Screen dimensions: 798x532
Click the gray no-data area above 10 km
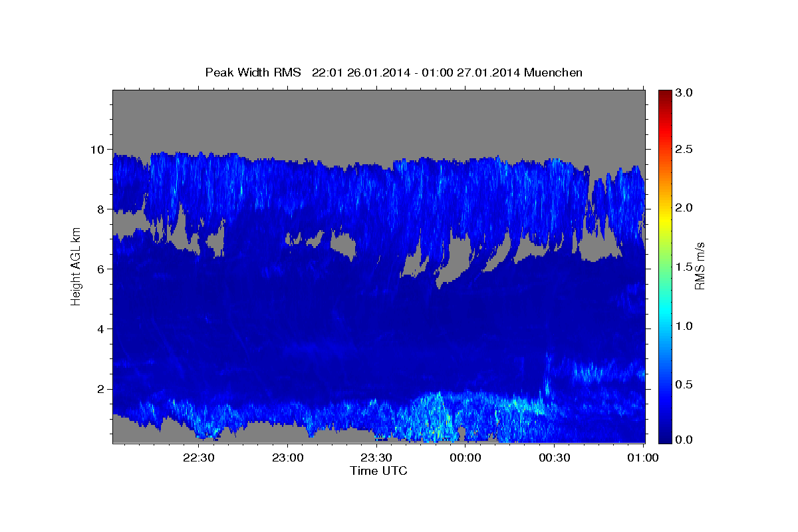coord(379,120)
